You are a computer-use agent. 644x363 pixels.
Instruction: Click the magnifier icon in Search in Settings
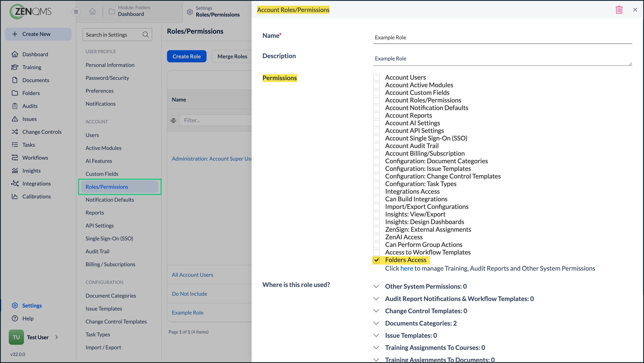(145, 34)
